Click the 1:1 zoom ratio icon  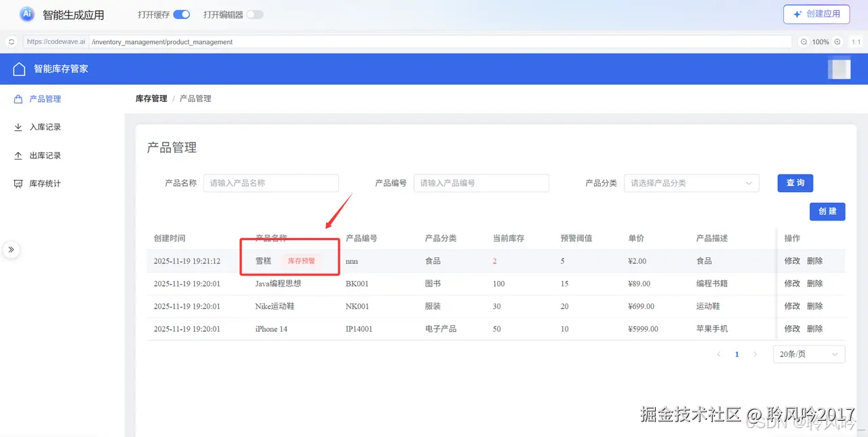(856, 41)
